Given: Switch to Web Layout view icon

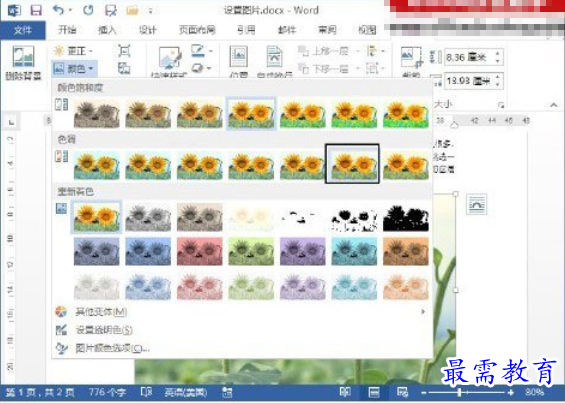Looking at the screenshot, I should pos(402,392).
